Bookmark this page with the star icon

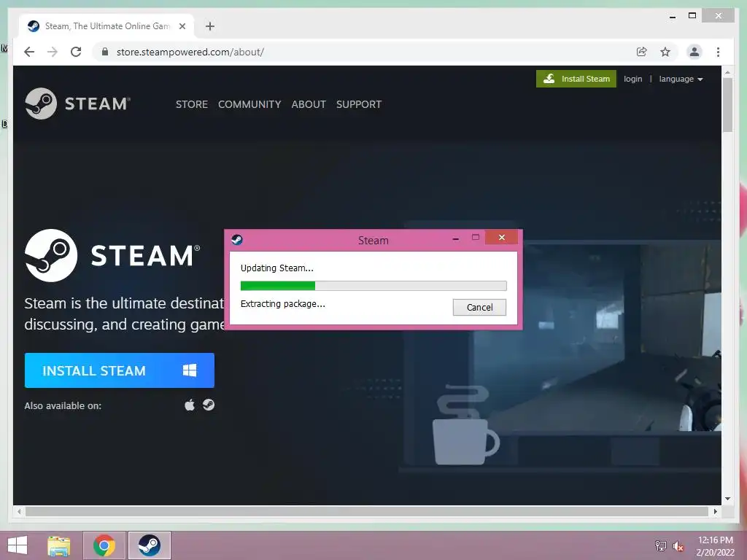point(665,52)
